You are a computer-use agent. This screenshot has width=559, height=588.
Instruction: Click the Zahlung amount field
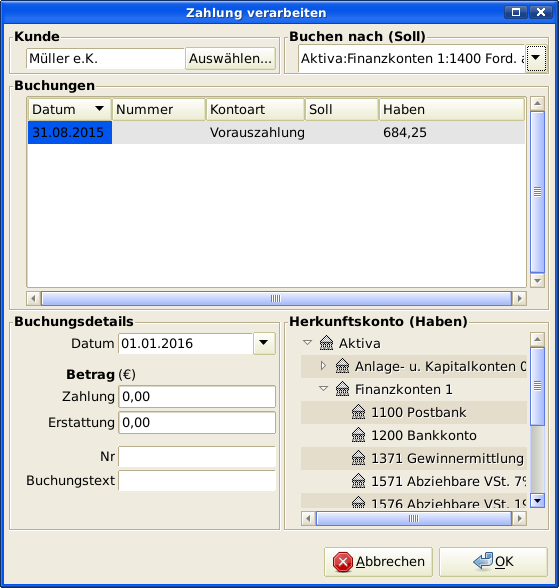point(197,396)
